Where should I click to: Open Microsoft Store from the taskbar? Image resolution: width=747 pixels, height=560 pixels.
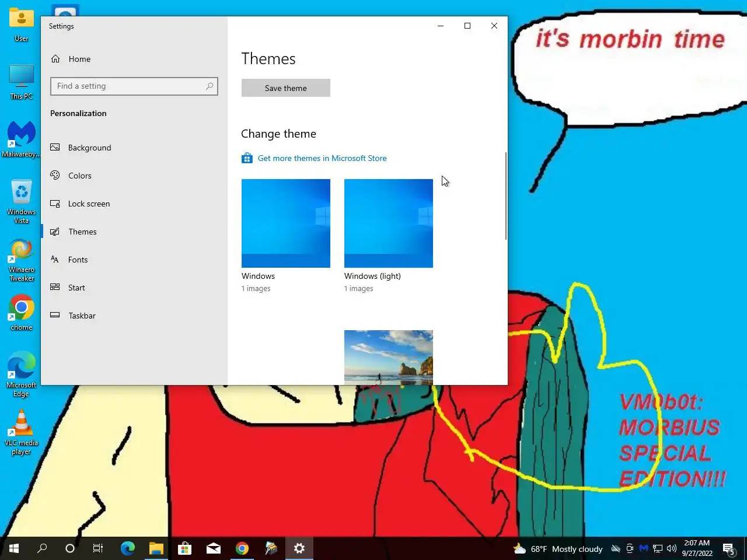point(185,548)
